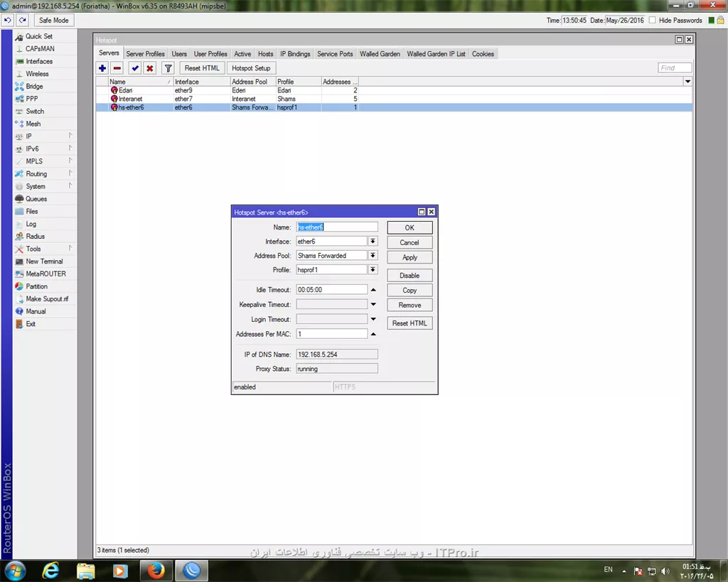Image resolution: width=728 pixels, height=582 pixels.
Task: Open Bridge in the sidebar
Action: [45, 86]
